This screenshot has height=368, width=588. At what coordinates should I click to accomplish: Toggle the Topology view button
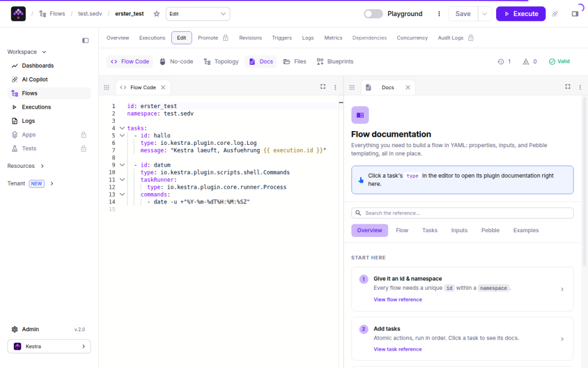point(221,62)
